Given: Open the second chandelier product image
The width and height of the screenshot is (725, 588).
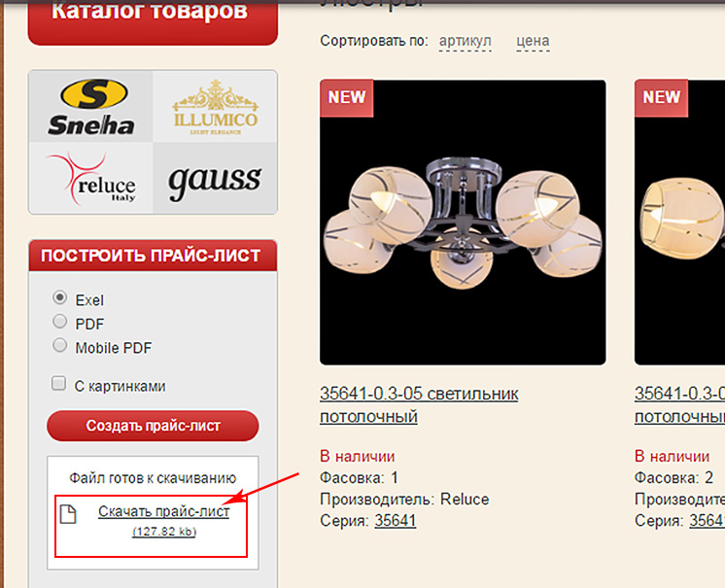Looking at the screenshot, I should tap(679, 223).
